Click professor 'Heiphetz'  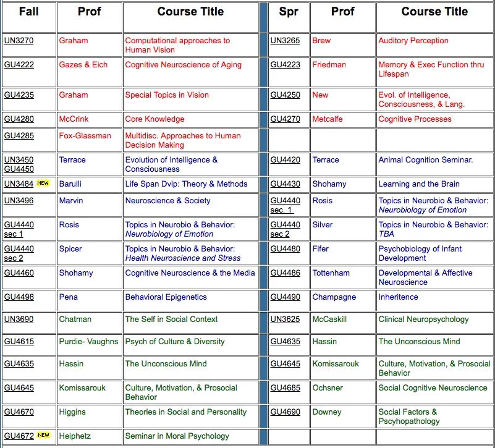point(75,436)
